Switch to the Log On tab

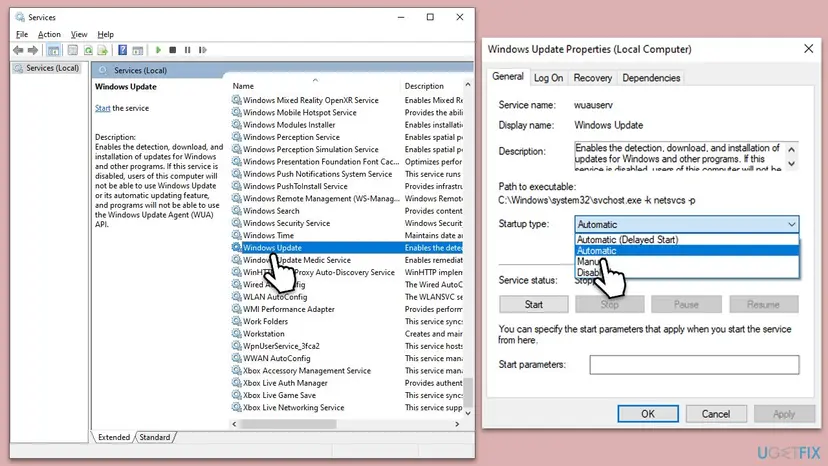(x=548, y=78)
